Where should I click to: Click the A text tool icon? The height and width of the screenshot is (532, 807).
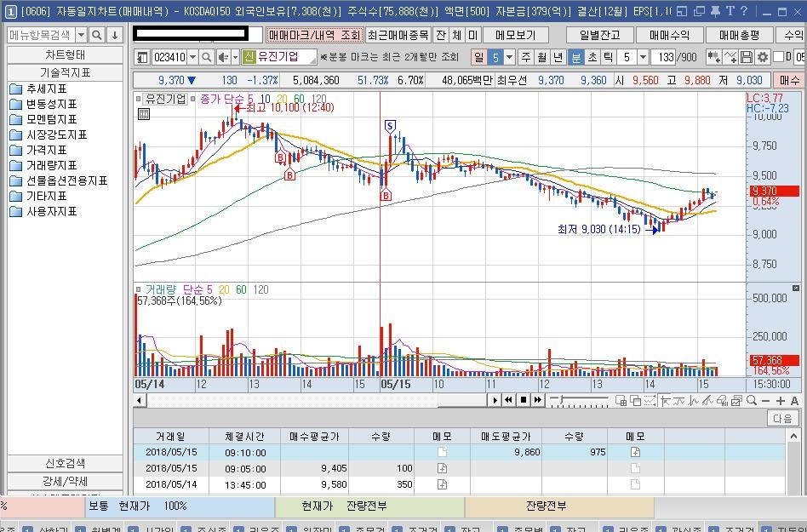point(794,400)
